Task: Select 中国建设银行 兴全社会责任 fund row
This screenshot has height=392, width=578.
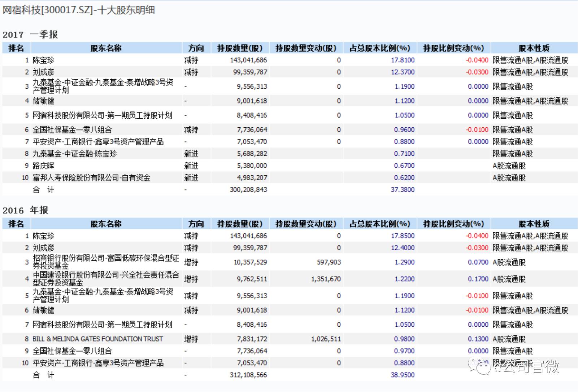Action: pyautogui.click(x=106, y=279)
